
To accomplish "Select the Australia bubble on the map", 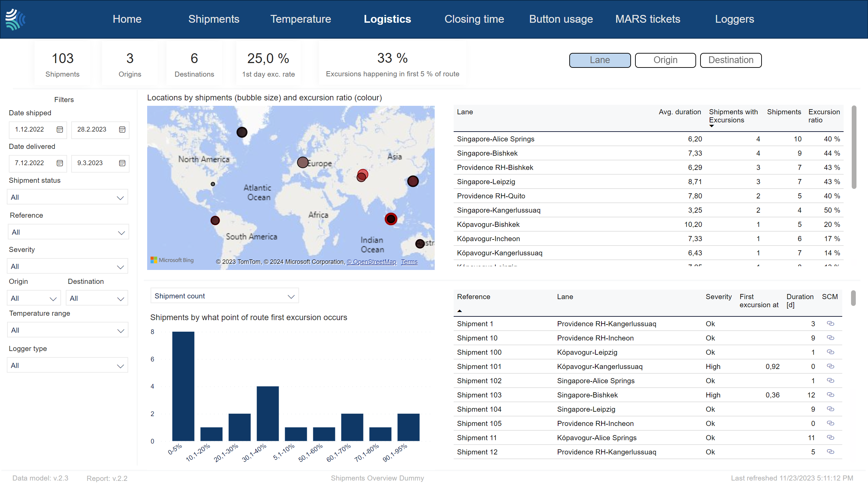I will click(x=420, y=243).
